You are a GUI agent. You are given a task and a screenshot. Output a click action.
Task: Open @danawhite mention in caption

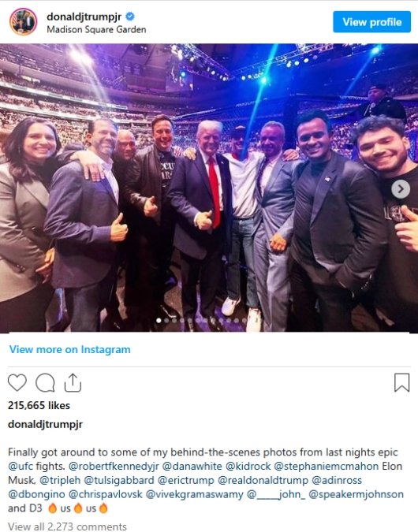pos(192,467)
